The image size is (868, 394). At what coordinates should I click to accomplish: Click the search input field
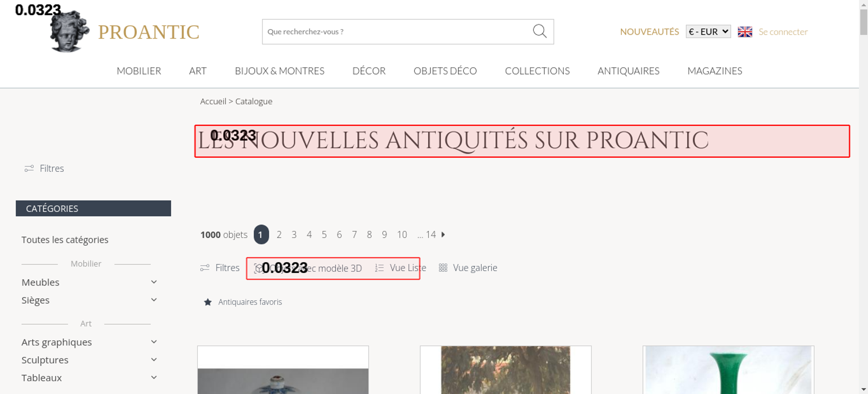pyautogui.click(x=395, y=32)
